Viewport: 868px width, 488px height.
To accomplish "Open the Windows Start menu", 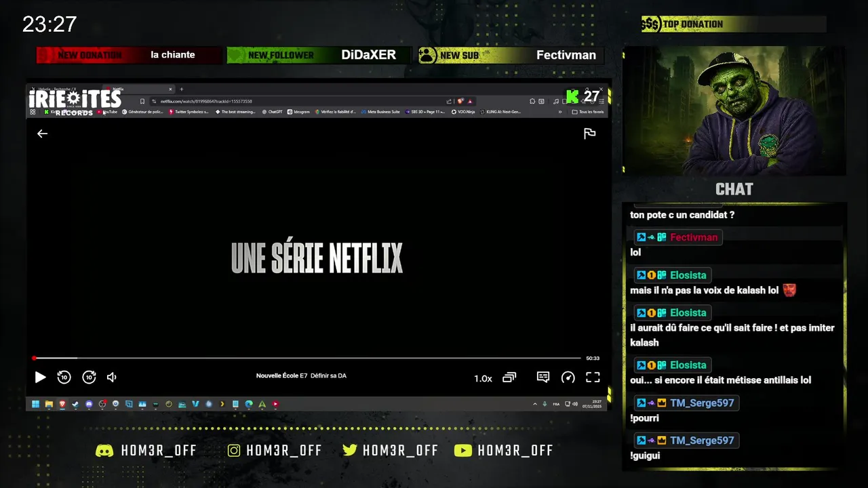I will [35, 404].
